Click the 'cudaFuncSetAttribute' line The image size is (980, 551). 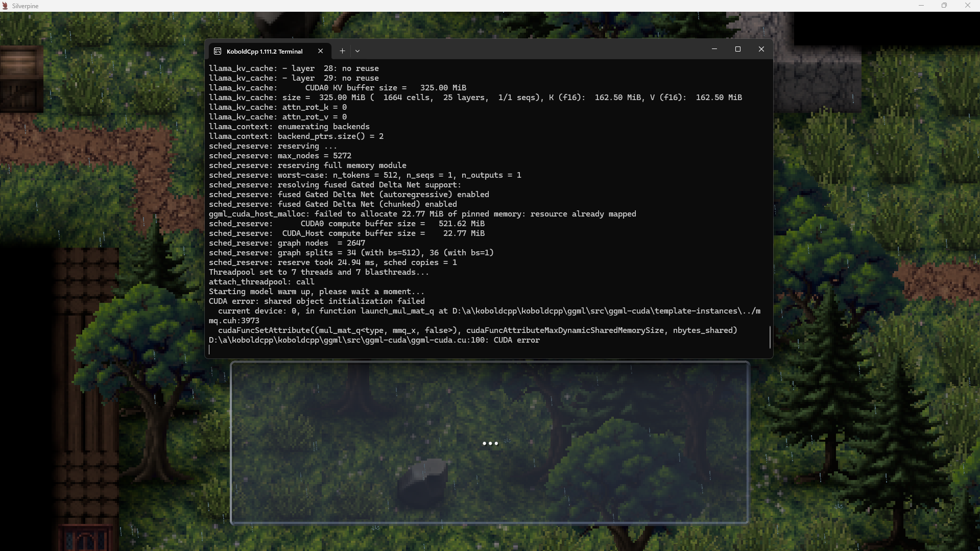pos(477,330)
